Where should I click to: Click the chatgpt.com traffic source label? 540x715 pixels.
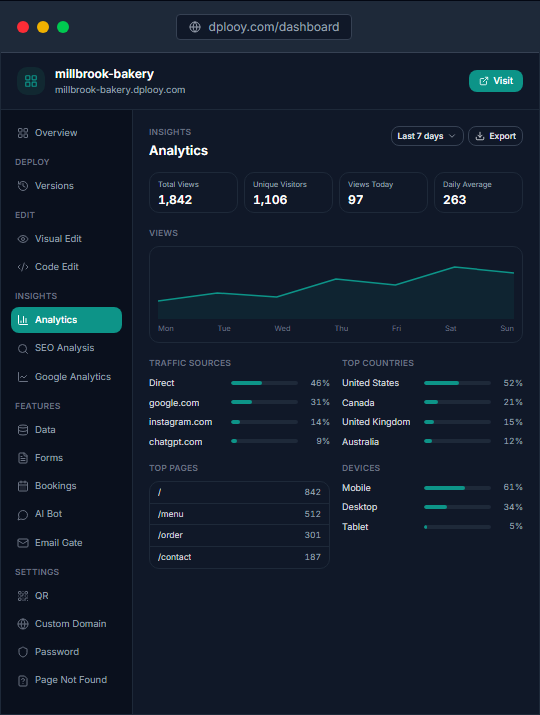pyautogui.click(x=175, y=442)
